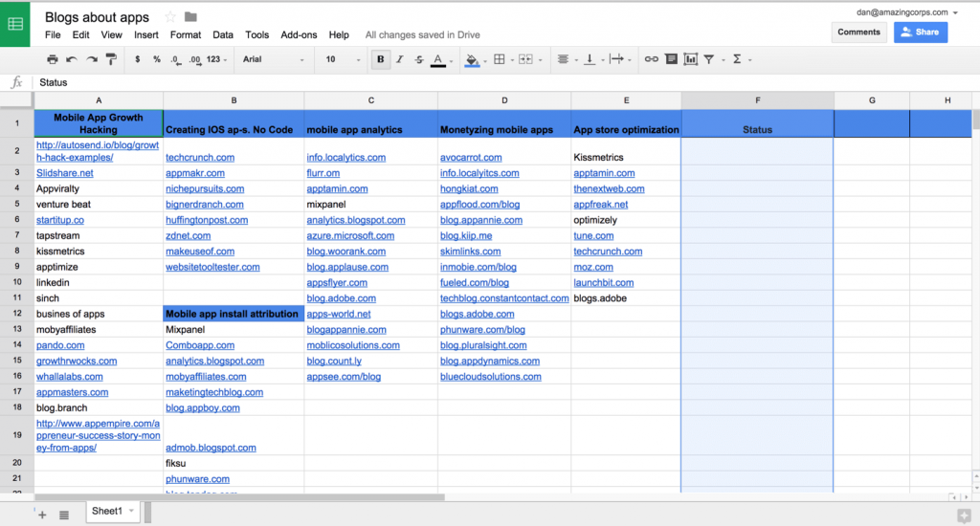Insert a link via toolbar
980x526 pixels.
tap(651, 59)
